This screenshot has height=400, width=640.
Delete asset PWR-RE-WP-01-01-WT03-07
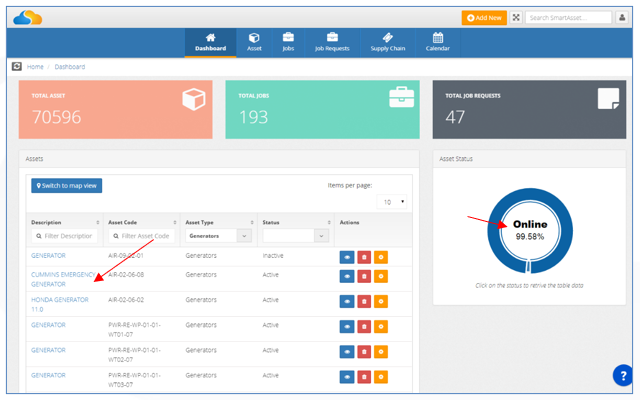pyautogui.click(x=364, y=377)
